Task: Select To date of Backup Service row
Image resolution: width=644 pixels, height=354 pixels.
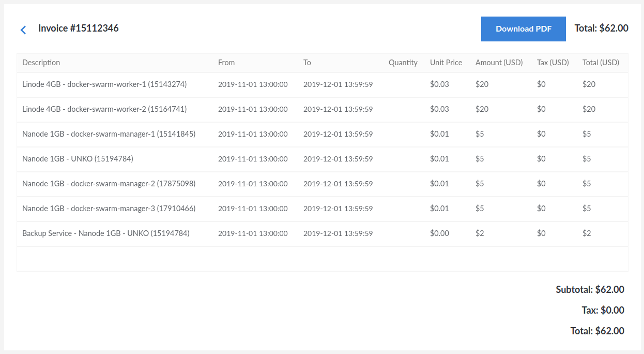Action: coord(338,233)
